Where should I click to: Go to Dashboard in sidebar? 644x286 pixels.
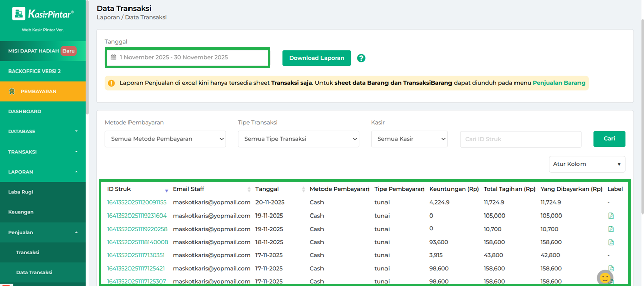tap(25, 111)
